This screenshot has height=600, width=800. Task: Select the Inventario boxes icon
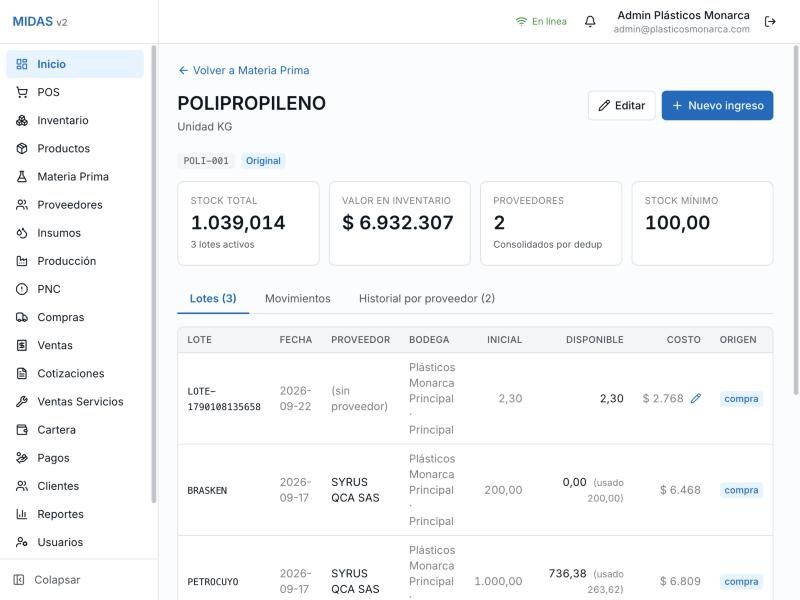coord(21,120)
